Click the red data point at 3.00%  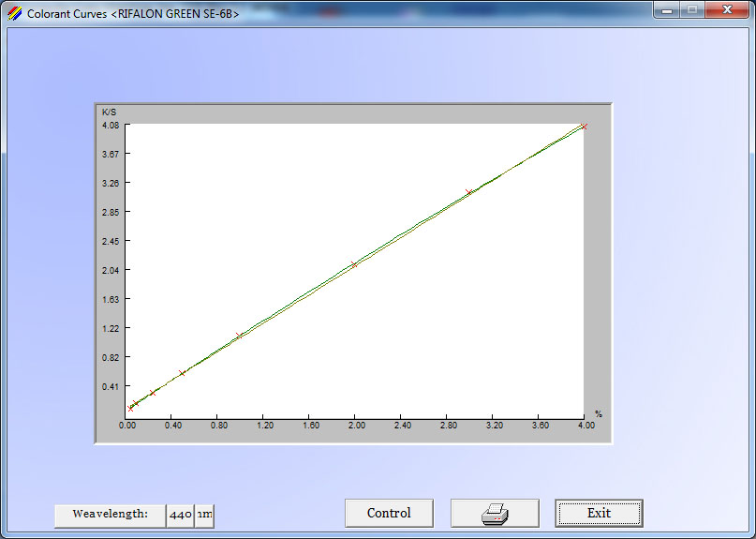[x=468, y=192]
